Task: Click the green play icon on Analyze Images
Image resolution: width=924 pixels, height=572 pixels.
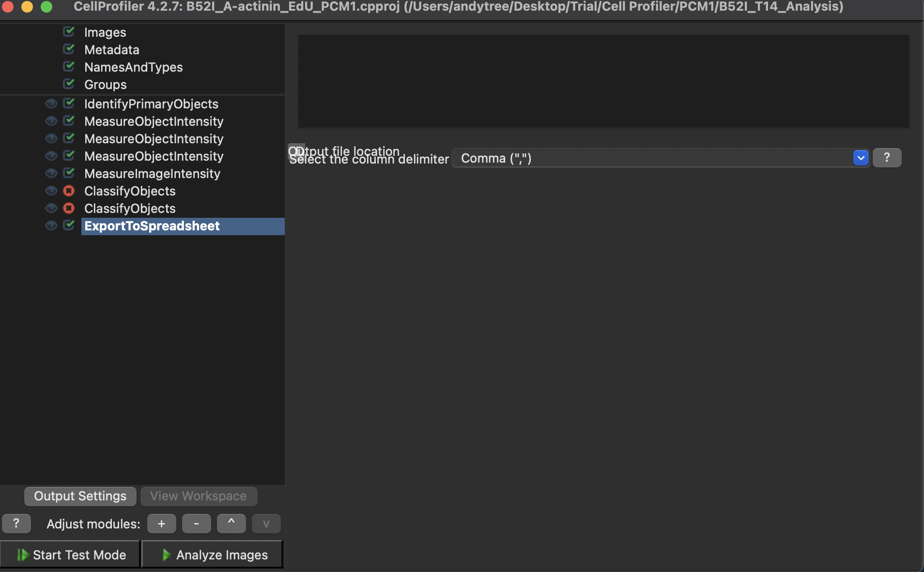Action: pyautogui.click(x=164, y=555)
